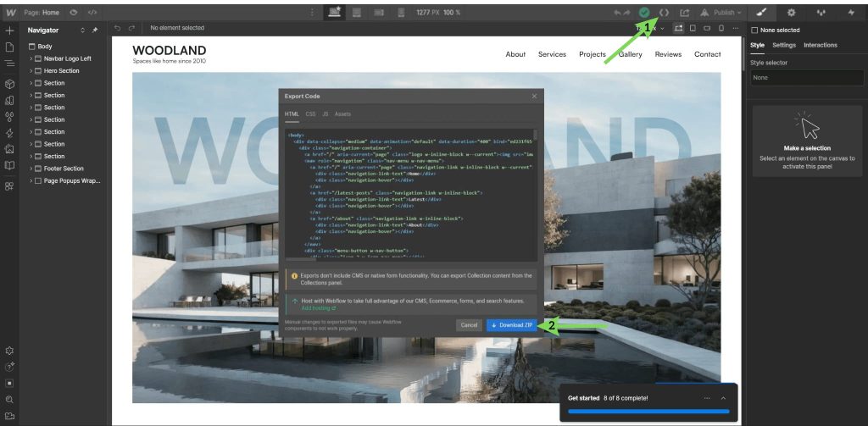This screenshot has width=868, height=426.
Task: Click the Gallery nav link on canvas
Action: tap(631, 54)
